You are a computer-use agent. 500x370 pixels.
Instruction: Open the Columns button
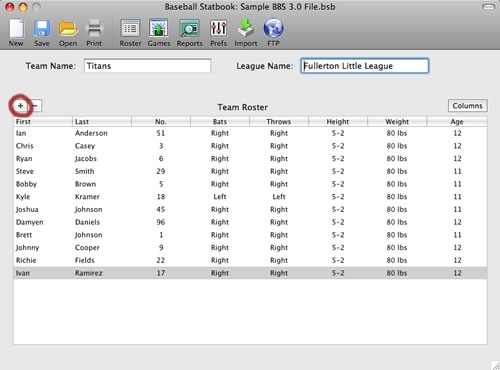click(x=467, y=106)
